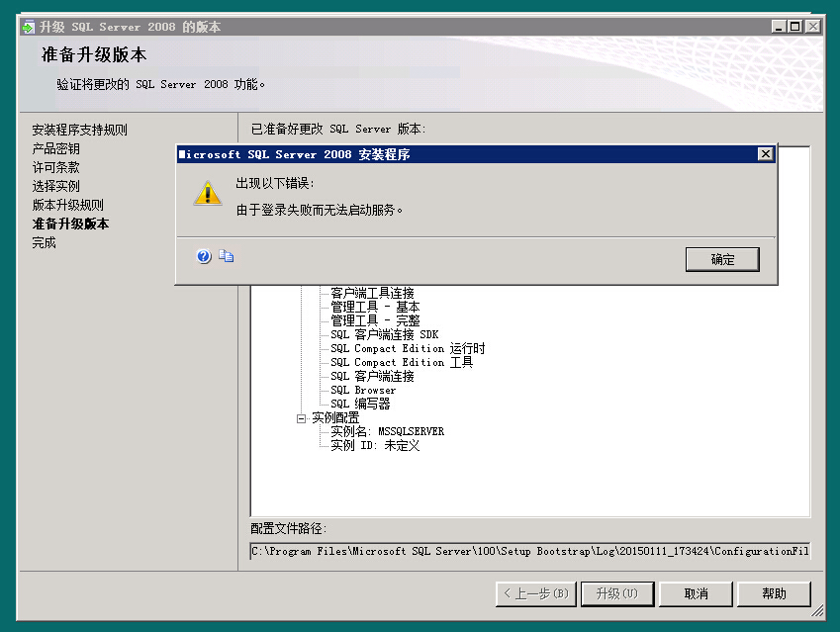Screen dimensions: 840x632
Task: Select 管理工具 - 基本 in the tree
Action: pos(375,307)
